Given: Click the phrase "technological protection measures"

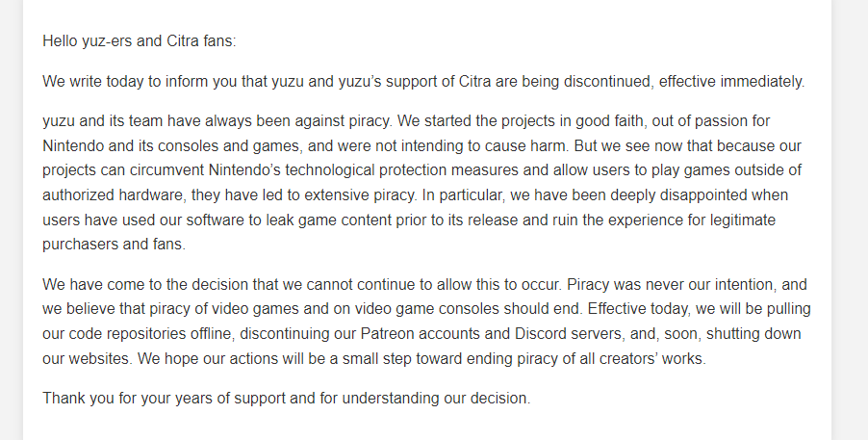Looking at the screenshot, I should (x=401, y=170).
